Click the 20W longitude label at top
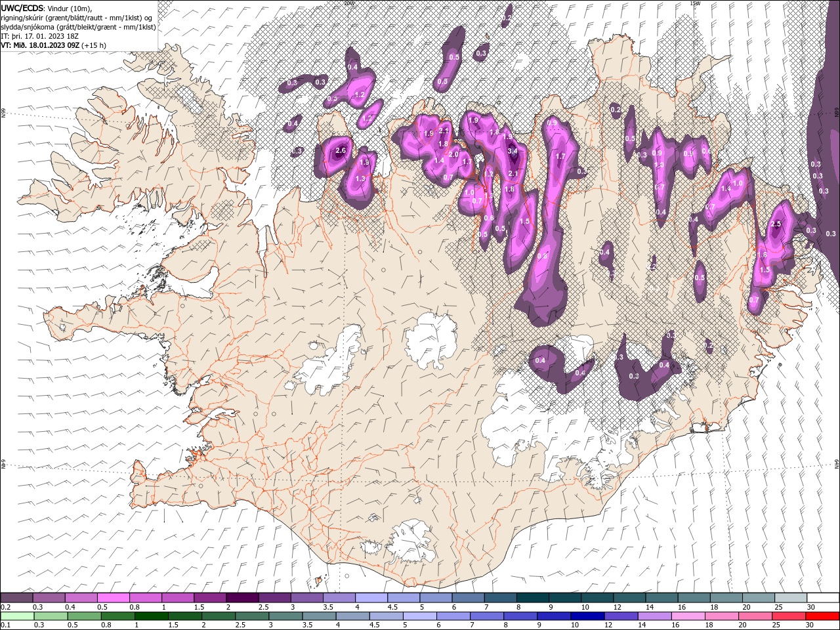Image resolution: width=840 pixels, height=630 pixels. point(348,3)
